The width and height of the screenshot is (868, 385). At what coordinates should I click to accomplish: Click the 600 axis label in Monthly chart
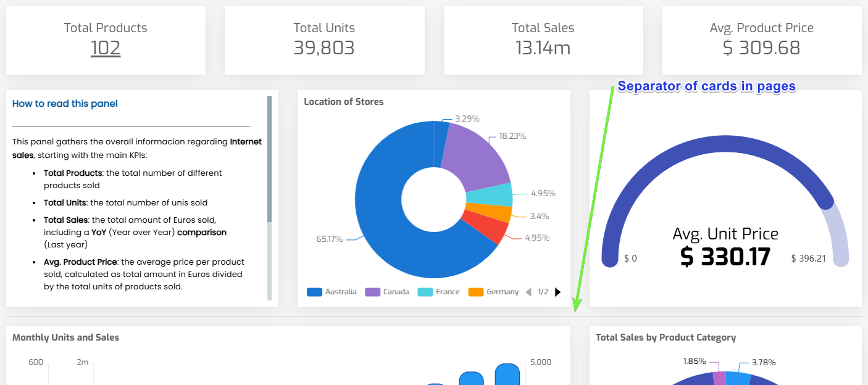pos(36,362)
